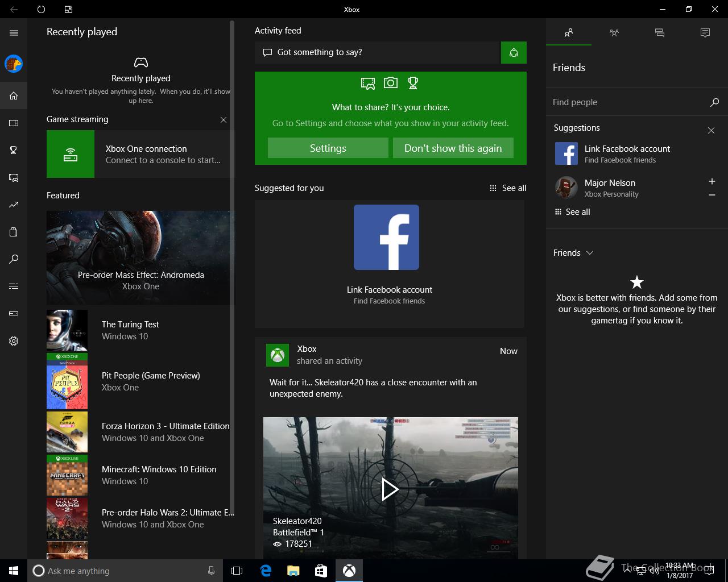This screenshot has height=582, width=728.
Task: Open Settings gear in sidebar
Action: (x=14, y=341)
